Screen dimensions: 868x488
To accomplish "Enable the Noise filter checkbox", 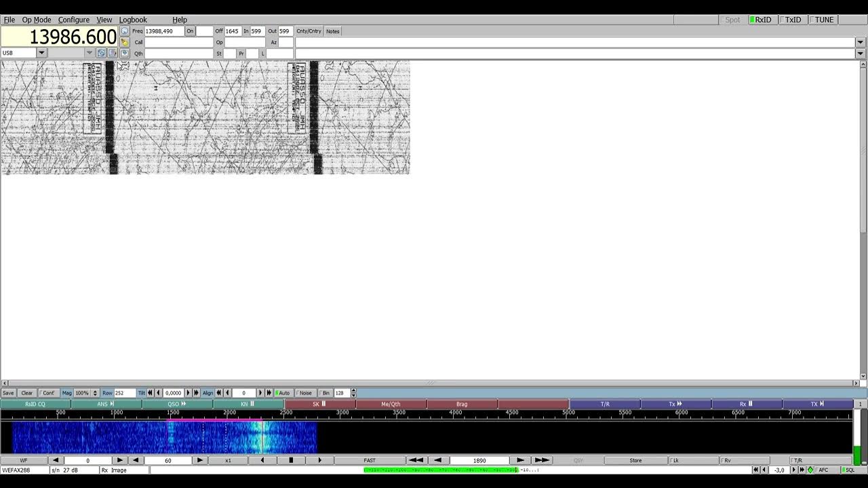I will (304, 393).
